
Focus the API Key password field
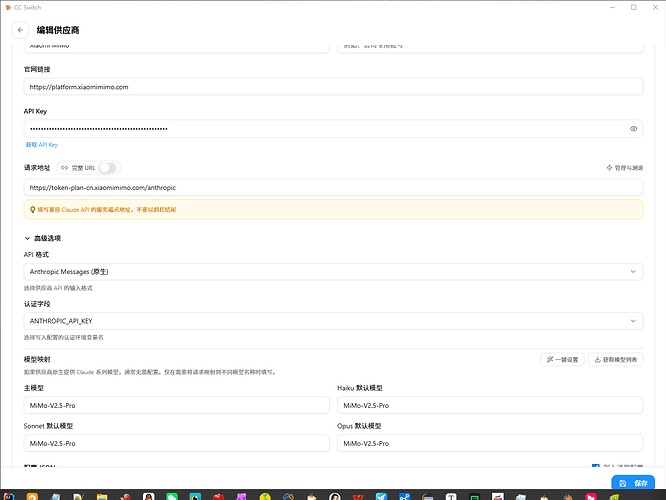coord(333,129)
